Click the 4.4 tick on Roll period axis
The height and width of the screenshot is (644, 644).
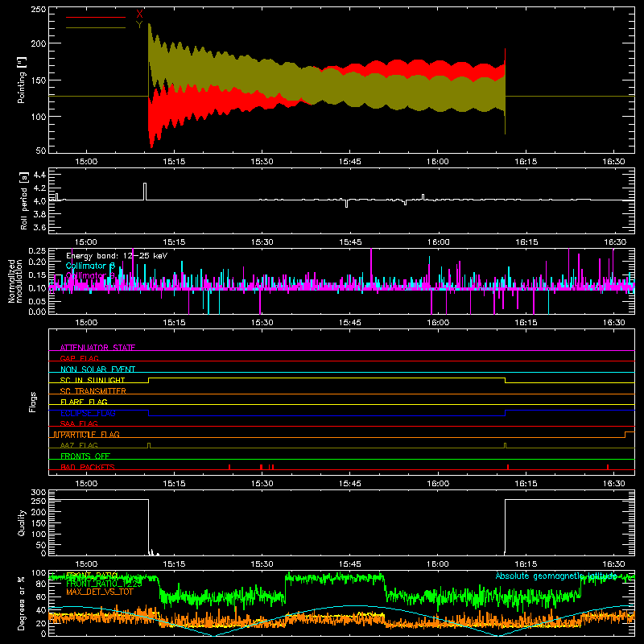[39, 175]
